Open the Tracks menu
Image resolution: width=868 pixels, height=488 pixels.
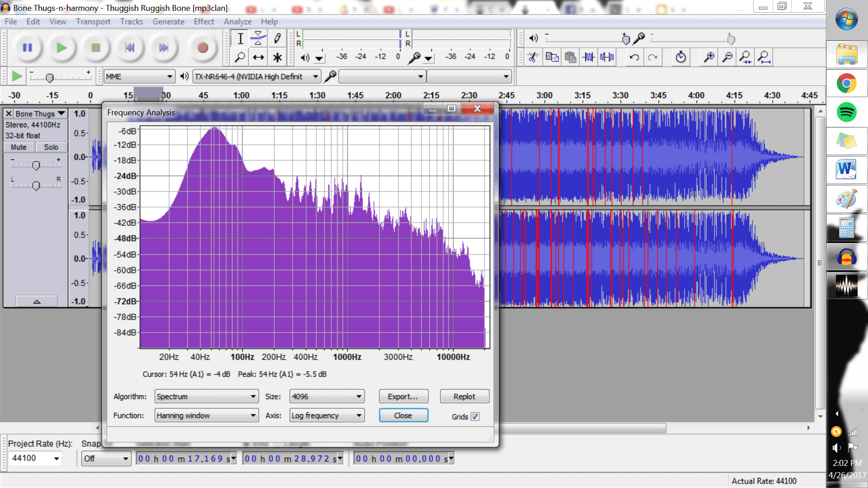(132, 22)
